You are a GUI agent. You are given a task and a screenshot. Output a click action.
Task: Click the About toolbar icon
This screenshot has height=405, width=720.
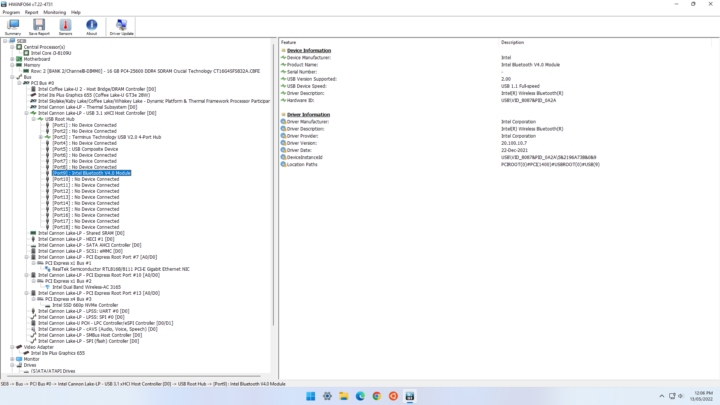[91, 27]
